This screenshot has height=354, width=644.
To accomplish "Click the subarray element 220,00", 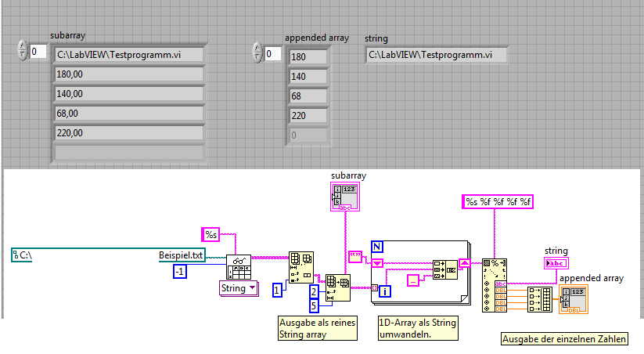I will coord(129,133).
